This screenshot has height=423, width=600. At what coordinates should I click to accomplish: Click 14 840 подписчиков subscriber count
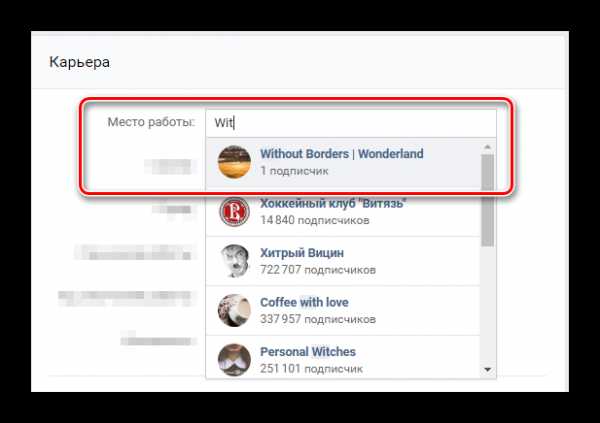315,220
